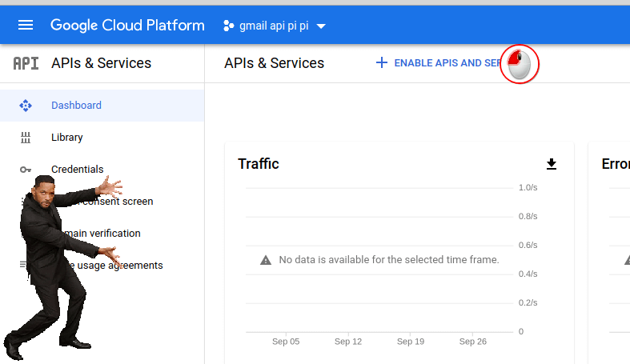Open Credentials in the sidebar
Viewport: 630px width, 364px height.
click(x=102, y=170)
